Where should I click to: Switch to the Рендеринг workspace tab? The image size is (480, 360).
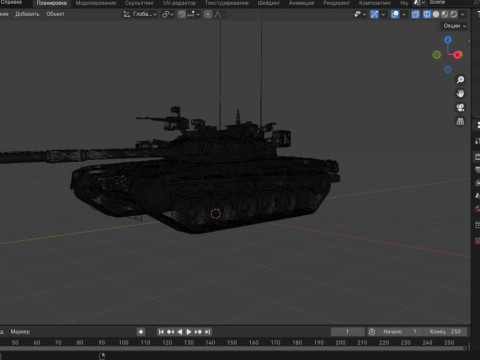coord(336,3)
